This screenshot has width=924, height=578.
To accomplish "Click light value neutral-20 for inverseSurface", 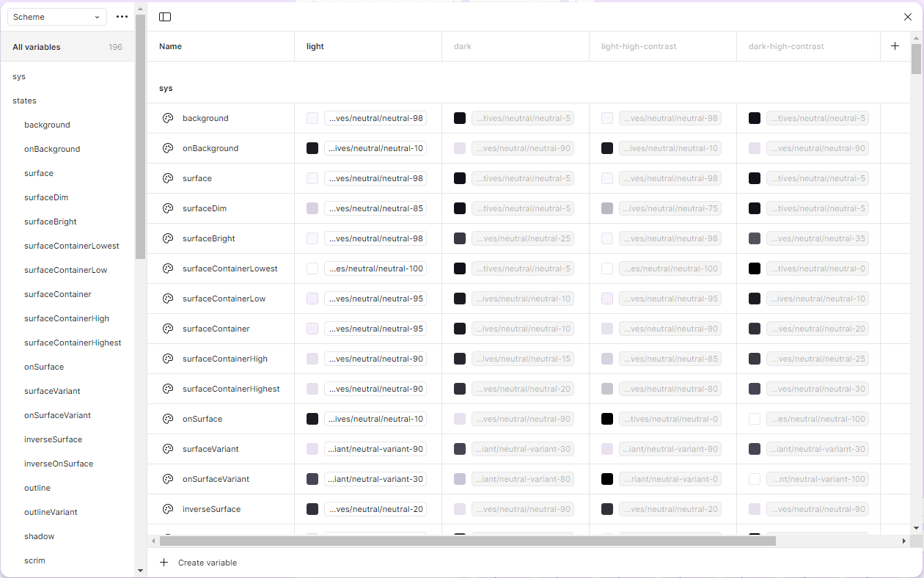I will coord(375,509).
